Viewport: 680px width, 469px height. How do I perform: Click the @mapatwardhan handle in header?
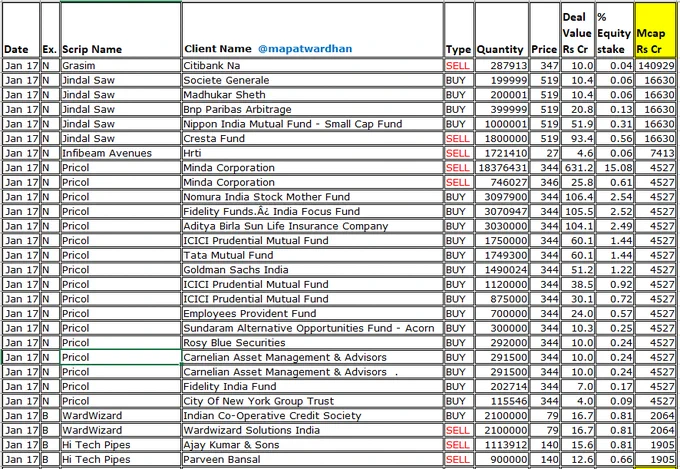tap(305, 49)
